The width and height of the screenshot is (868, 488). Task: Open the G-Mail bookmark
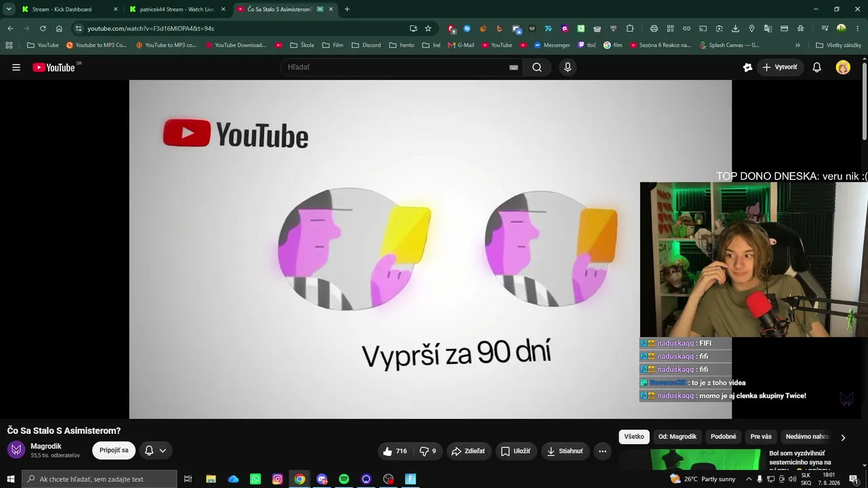461,45
